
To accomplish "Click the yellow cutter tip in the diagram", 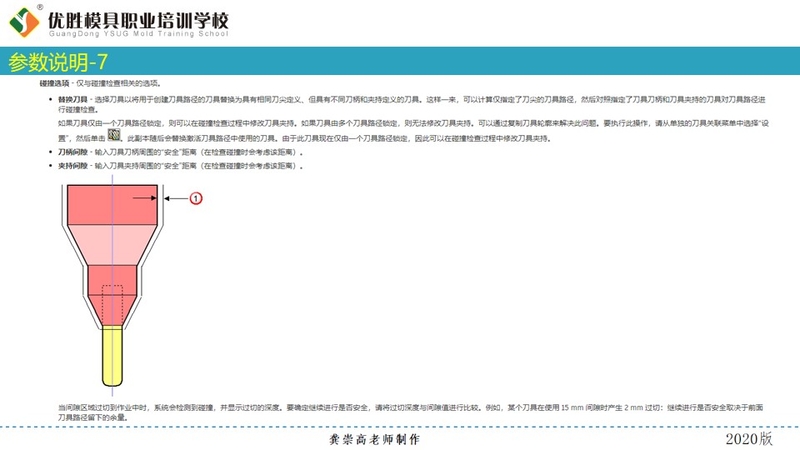I will point(112,356).
